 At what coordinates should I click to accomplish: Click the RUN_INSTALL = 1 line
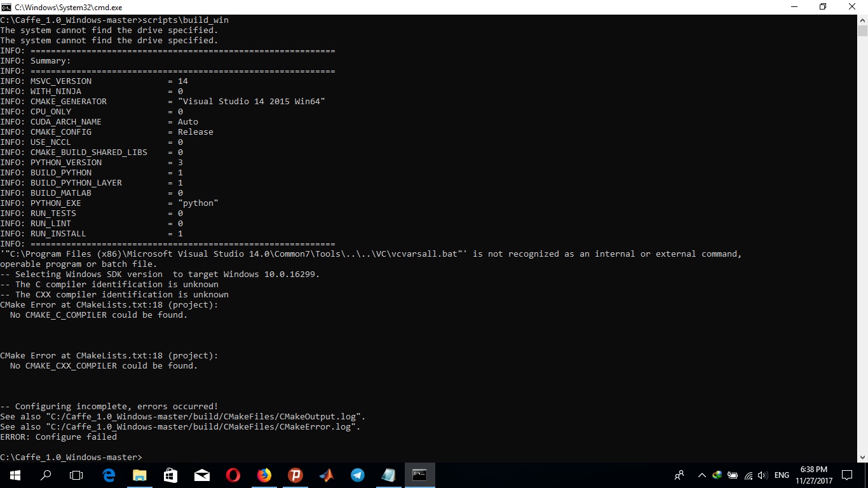(x=92, y=234)
